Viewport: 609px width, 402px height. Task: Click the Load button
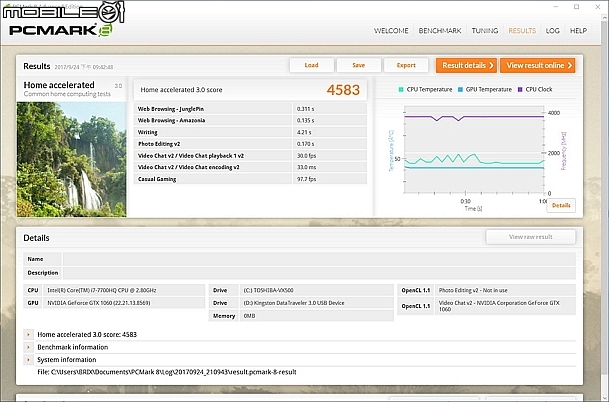(311, 65)
